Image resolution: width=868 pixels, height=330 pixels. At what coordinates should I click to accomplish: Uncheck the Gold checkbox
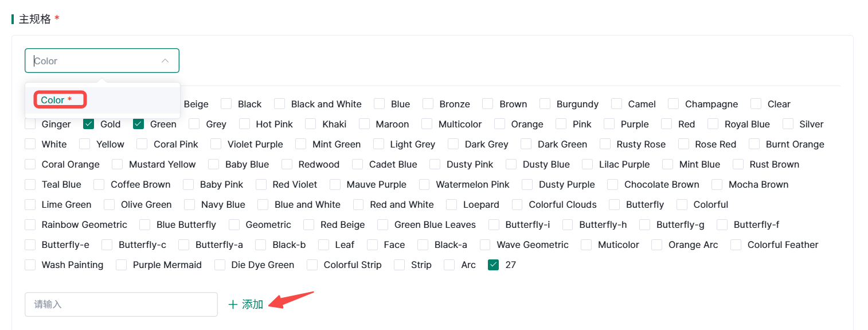(89, 124)
